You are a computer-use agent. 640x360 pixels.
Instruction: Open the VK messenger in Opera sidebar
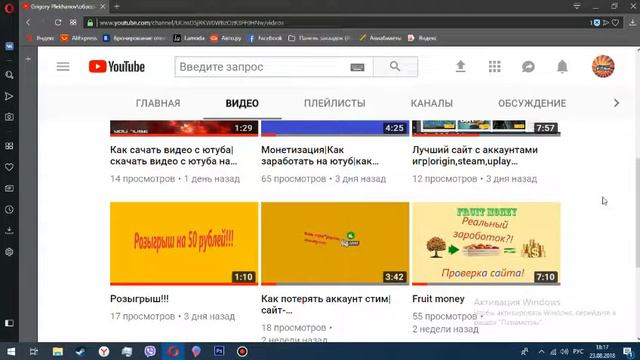tap(9, 46)
